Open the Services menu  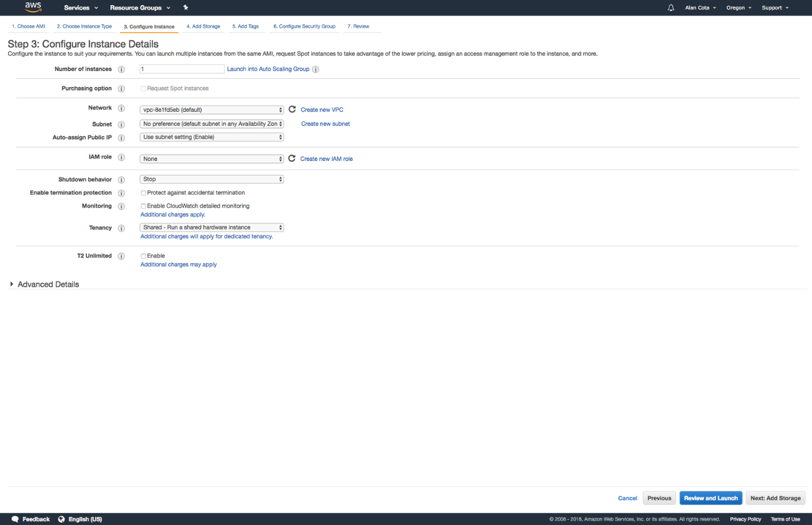coord(81,8)
